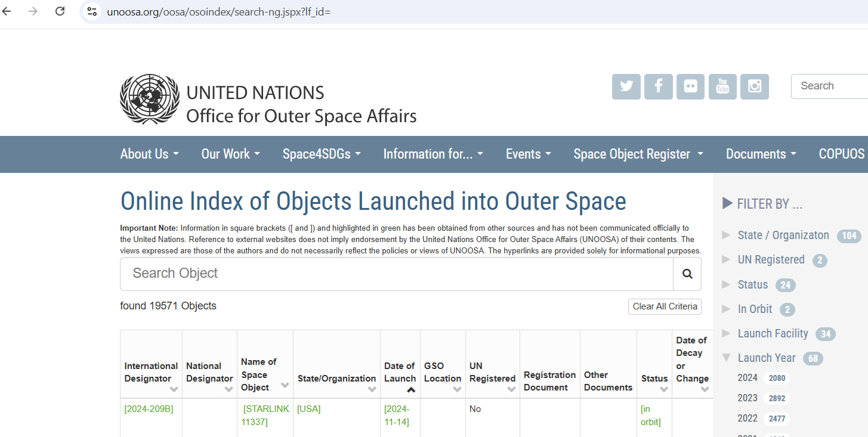
Task: Click the page title heading text
Action: tap(373, 202)
